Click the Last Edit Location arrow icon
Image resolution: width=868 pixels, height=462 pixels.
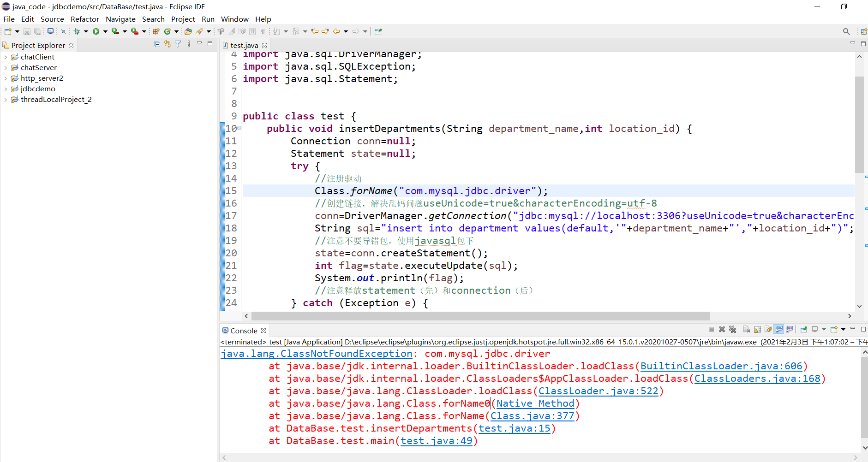click(315, 31)
